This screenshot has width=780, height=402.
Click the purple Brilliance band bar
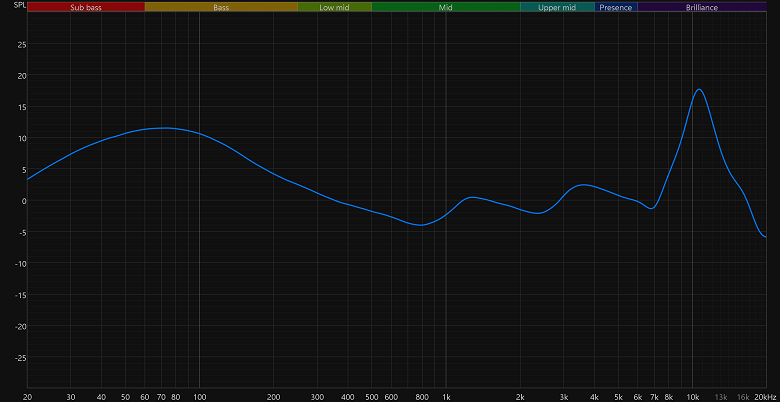click(701, 7)
